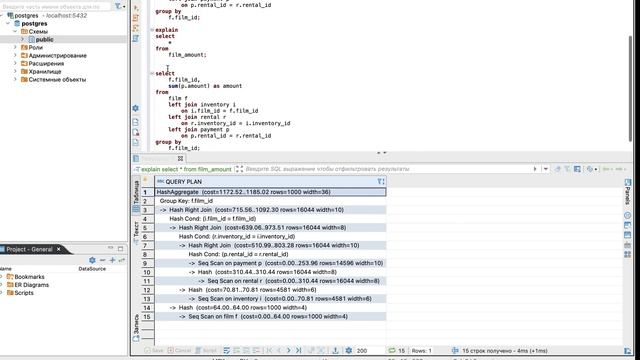Screen dimensions: 640x360
Task: Select the HashAggregate row in query plan
Action: pyautogui.click(x=271, y=192)
